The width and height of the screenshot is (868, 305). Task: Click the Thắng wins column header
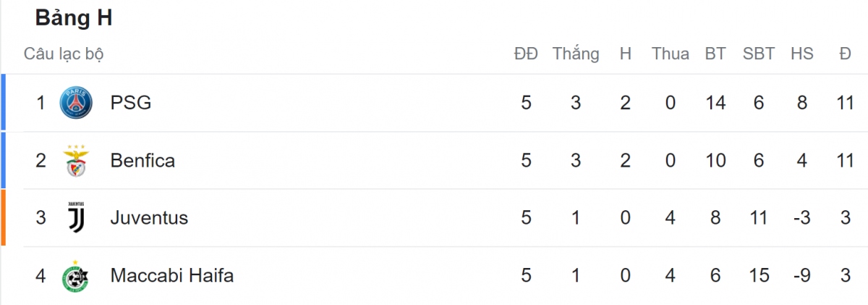576,54
